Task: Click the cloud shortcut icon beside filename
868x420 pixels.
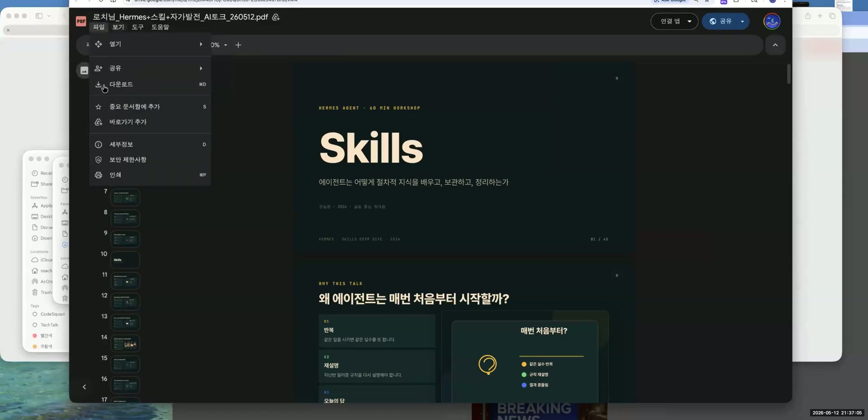Action: [x=276, y=17]
